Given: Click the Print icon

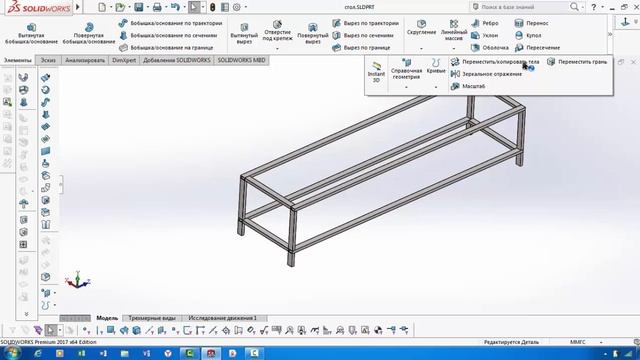Looking at the screenshot, I should coord(157,7).
